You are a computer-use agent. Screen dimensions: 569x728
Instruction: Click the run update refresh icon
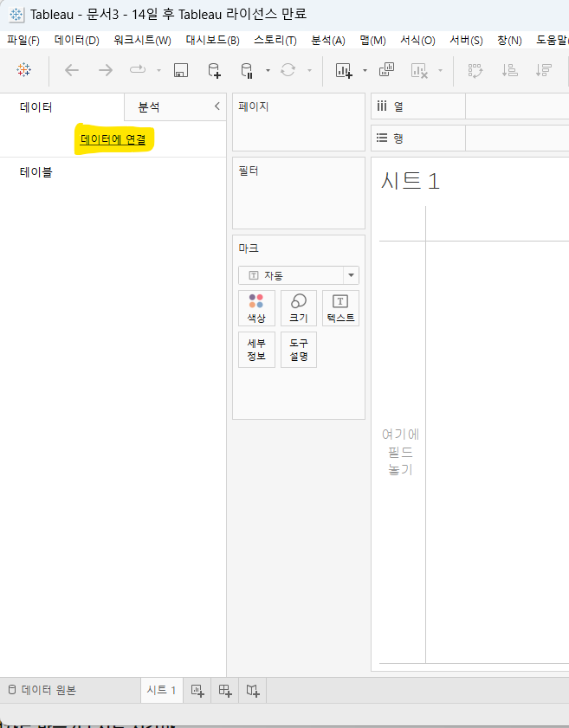click(288, 70)
